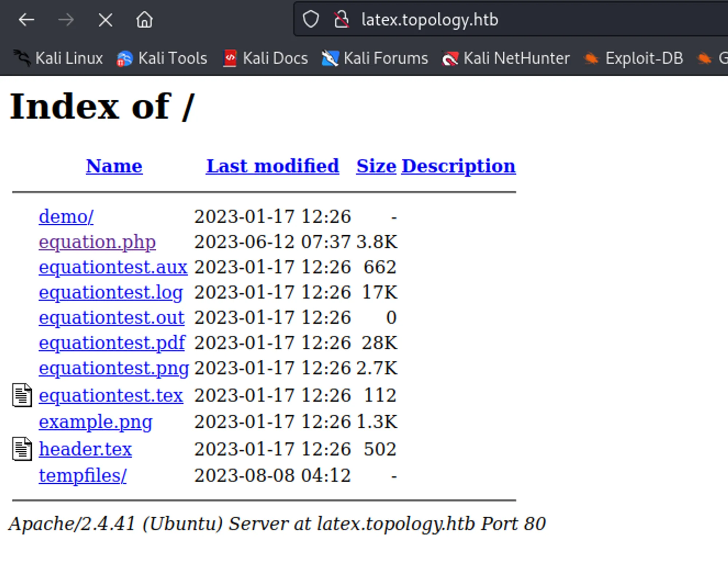Open equationtest.png image file
Viewport: 728px width, 575px height.
pos(114,368)
